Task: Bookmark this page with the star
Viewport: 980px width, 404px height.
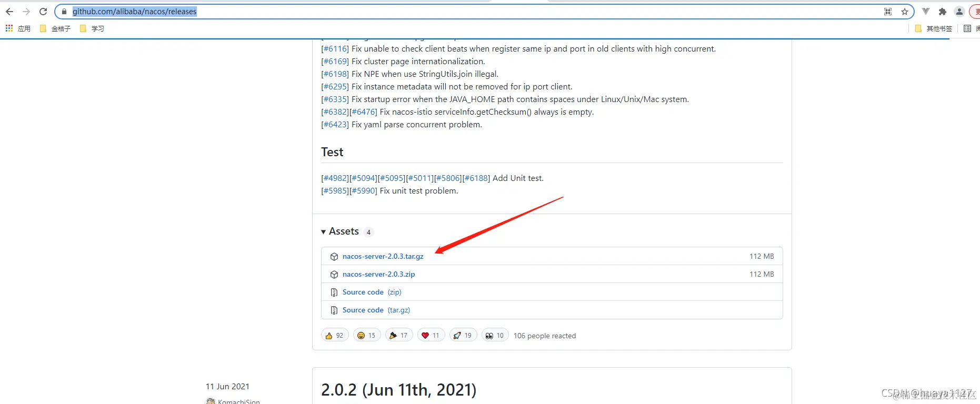Action: point(905,12)
